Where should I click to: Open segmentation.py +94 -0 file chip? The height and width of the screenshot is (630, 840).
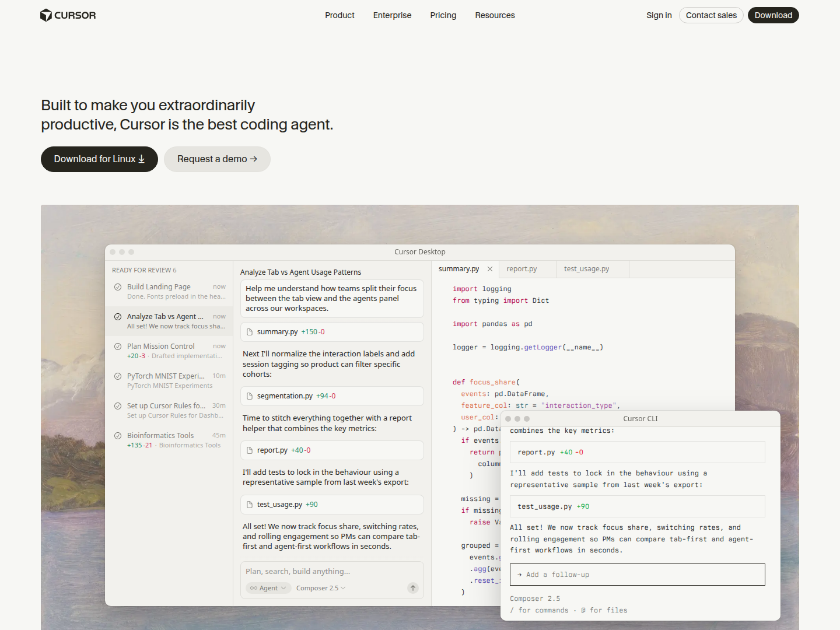click(332, 396)
